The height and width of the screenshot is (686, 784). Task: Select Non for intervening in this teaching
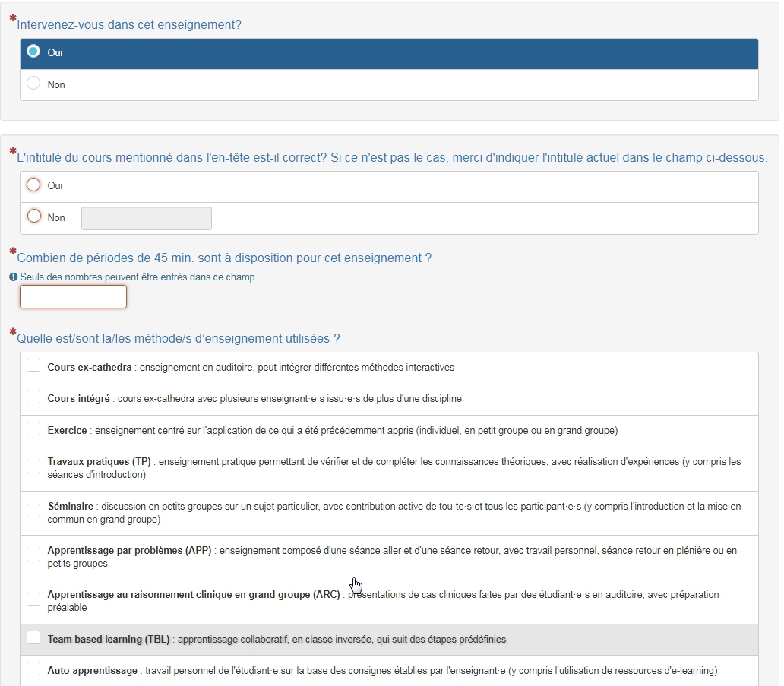[x=33, y=84]
